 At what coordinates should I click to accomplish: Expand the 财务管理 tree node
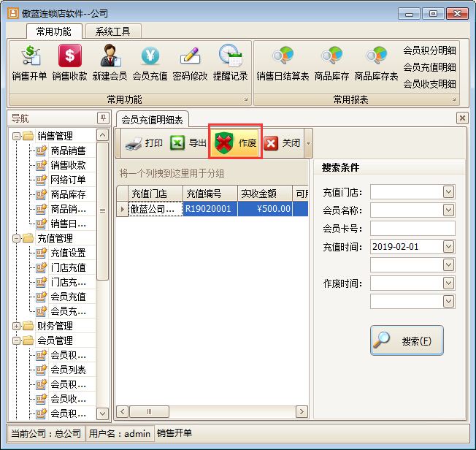click(x=17, y=326)
